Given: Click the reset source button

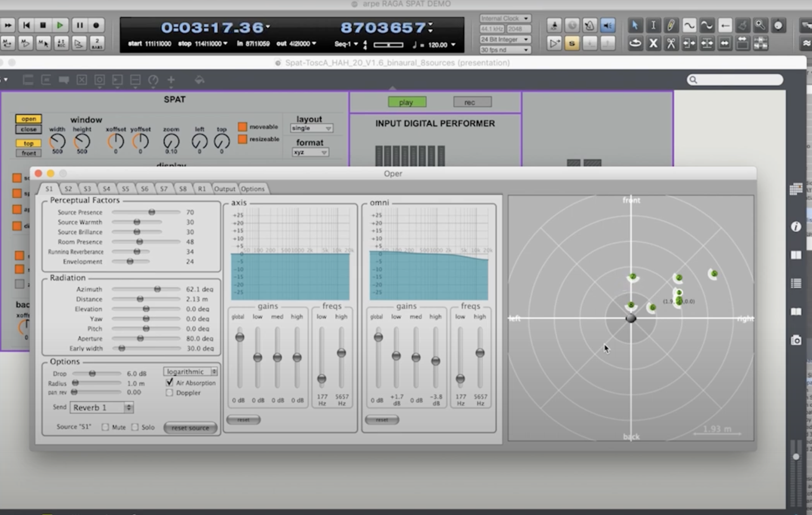Looking at the screenshot, I should point(190,428).
